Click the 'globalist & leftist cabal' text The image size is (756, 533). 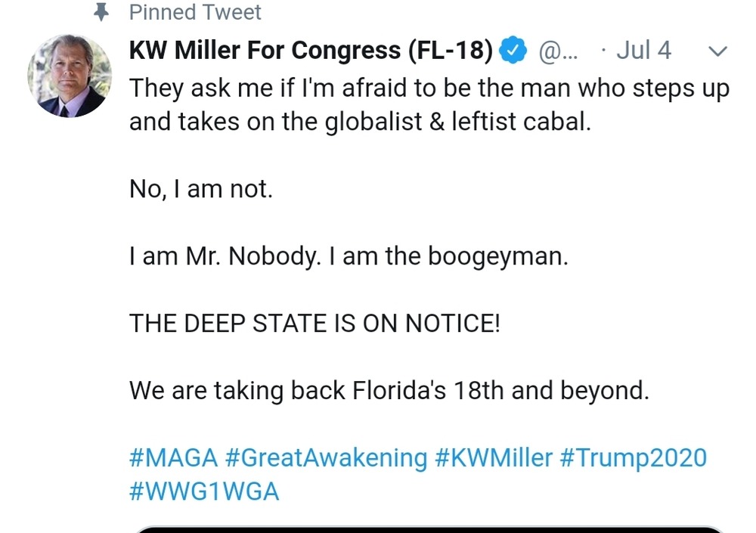(x=458, y=122)
